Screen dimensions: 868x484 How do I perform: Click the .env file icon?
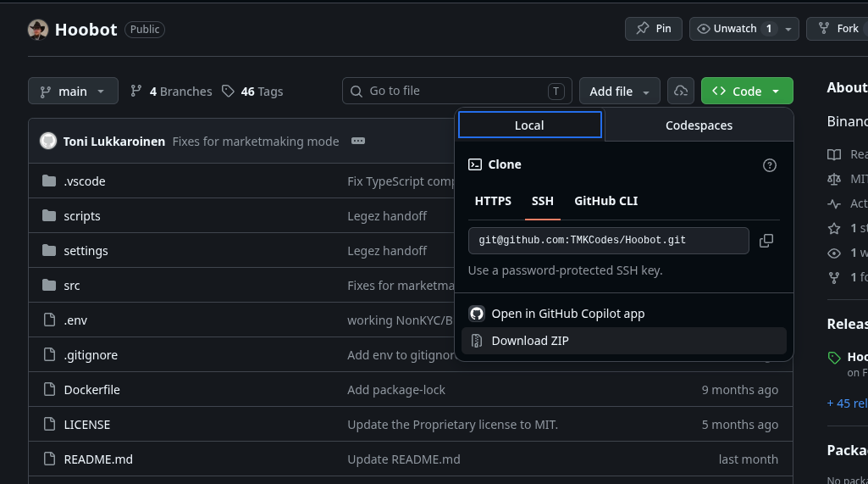49,320
